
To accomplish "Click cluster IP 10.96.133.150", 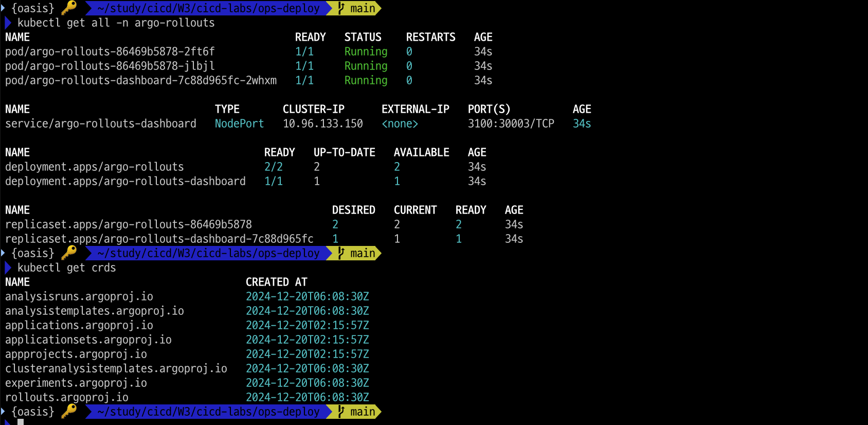I will [323, 123].
